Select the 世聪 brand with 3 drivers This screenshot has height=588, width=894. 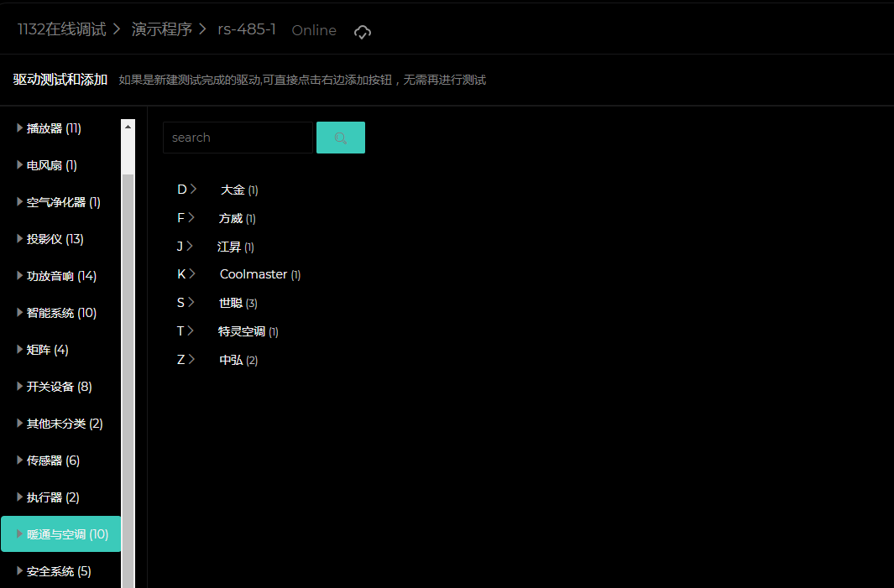231,303
